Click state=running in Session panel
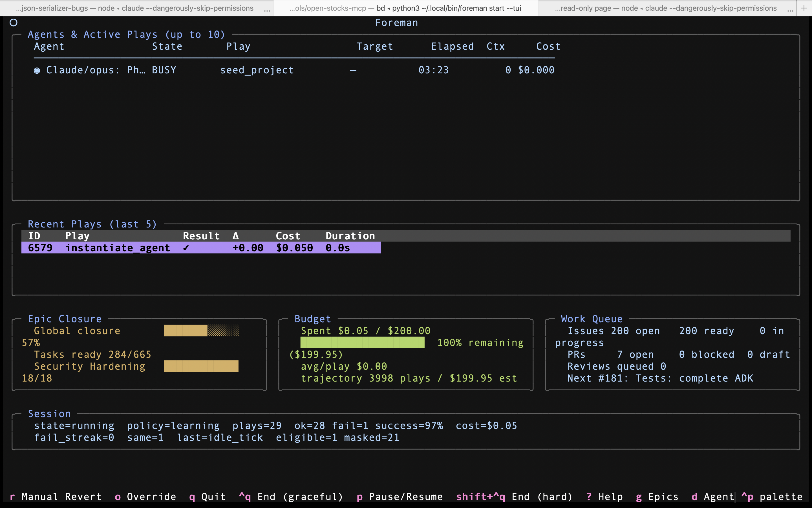This screenshot has height=508, width=812. [x=74, y=426]
